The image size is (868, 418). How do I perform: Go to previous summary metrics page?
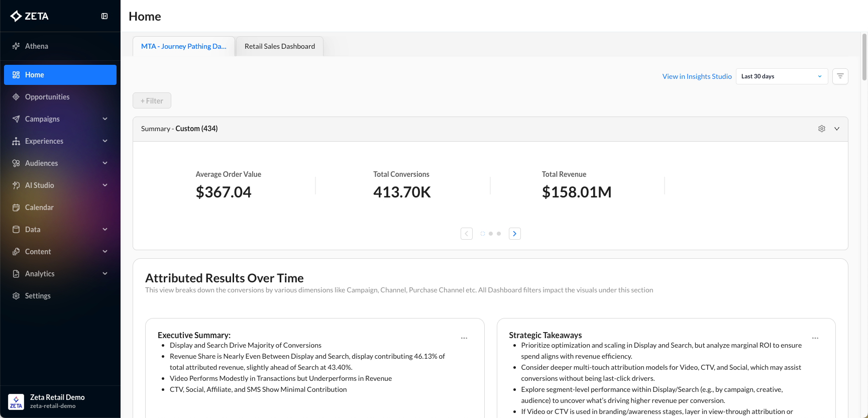coord(467,234)
